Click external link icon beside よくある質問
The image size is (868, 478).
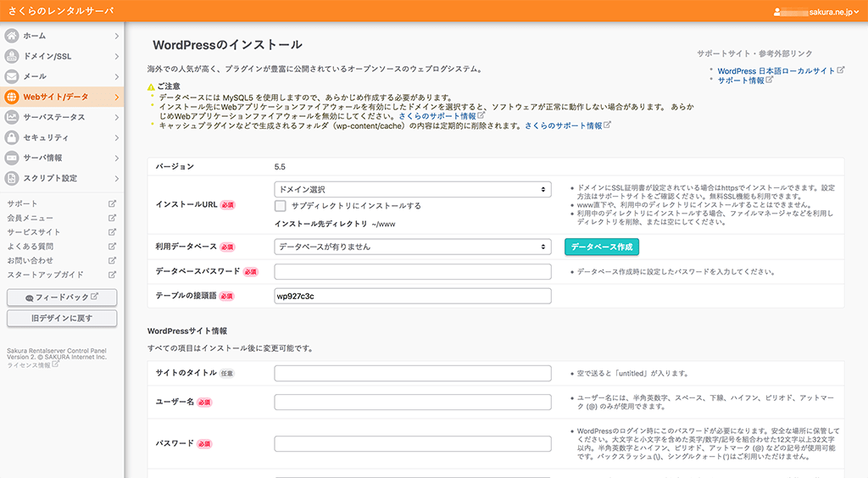tap(113, 246)
